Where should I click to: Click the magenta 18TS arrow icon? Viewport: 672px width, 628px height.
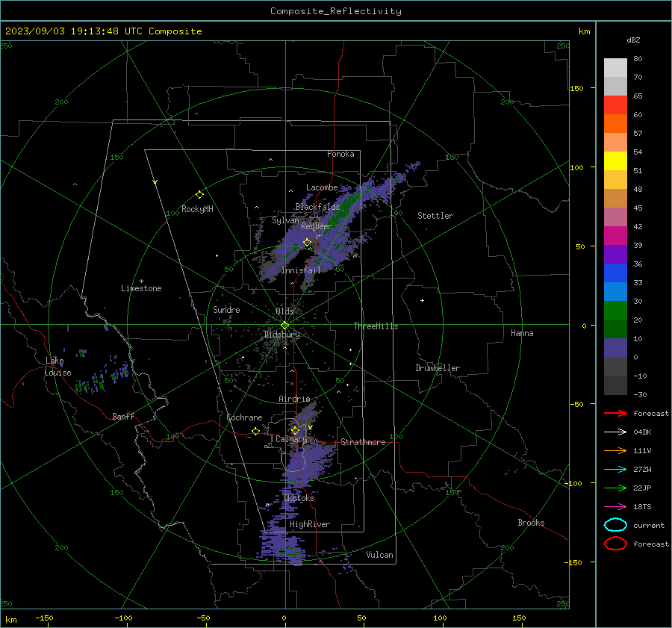(x=615, y=507)
